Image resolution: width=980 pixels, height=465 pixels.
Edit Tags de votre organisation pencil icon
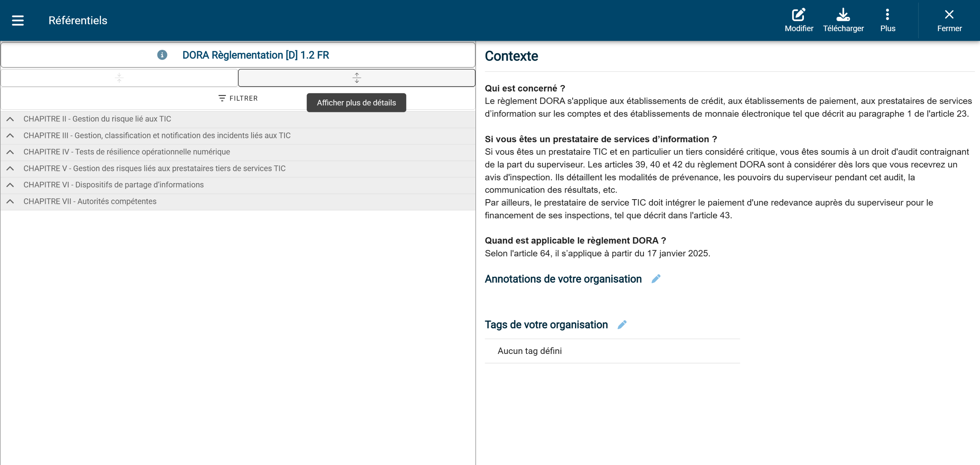[622, 325]
